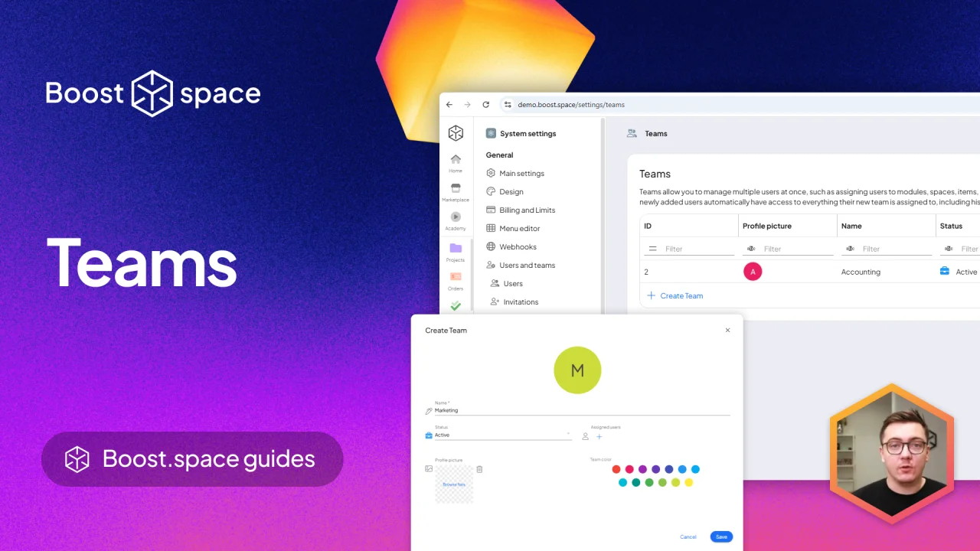Click the Boost.space cube logo in sidebar
Screen dimensions: 980x551
[x=456, y=133]
